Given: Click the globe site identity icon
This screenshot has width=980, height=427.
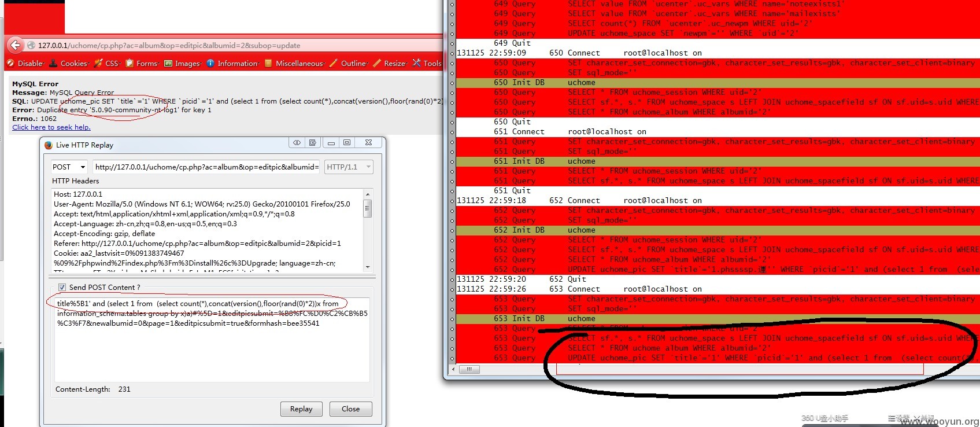Looking at the screenshot, I should (31, 45).
